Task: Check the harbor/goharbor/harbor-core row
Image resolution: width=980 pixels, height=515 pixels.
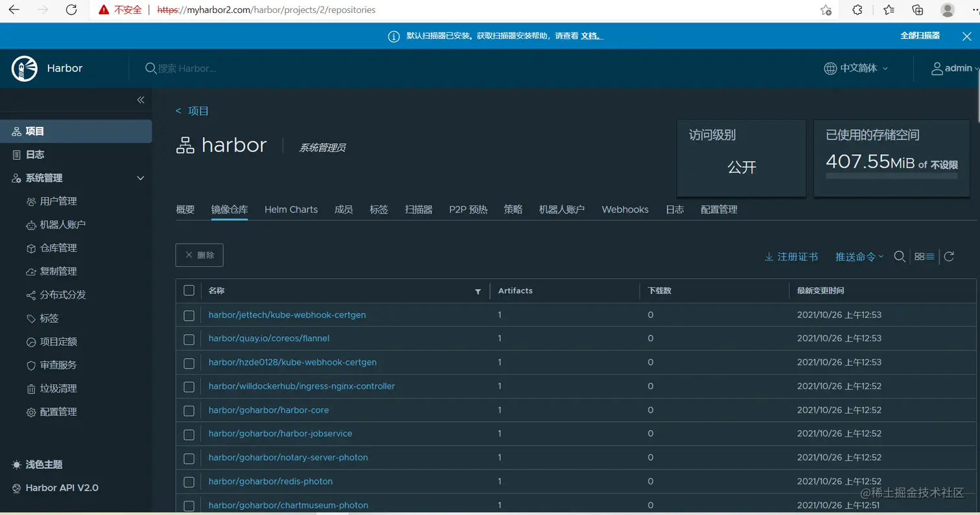Action: tap(189, 411)
